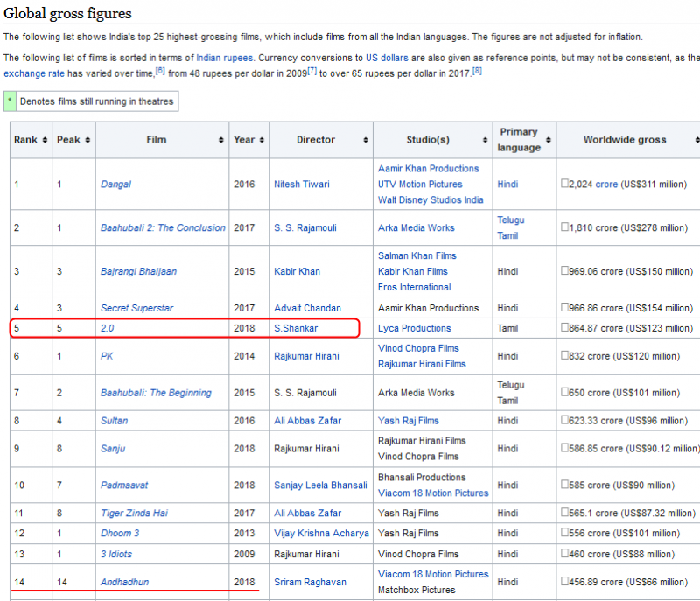Open S. S. Rajamouli link in Baahubali 2 row
700x601 pixels.
[305, 228]
